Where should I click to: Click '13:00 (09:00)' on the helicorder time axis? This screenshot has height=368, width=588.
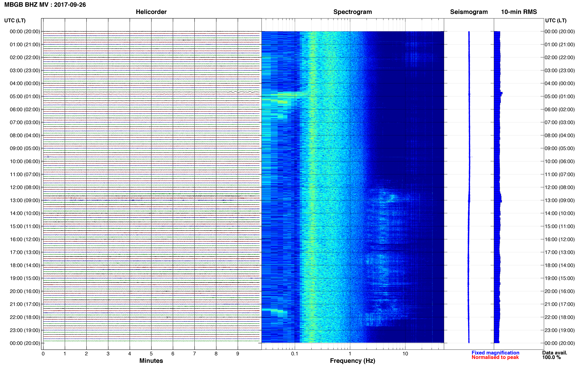tap(25, 201)
